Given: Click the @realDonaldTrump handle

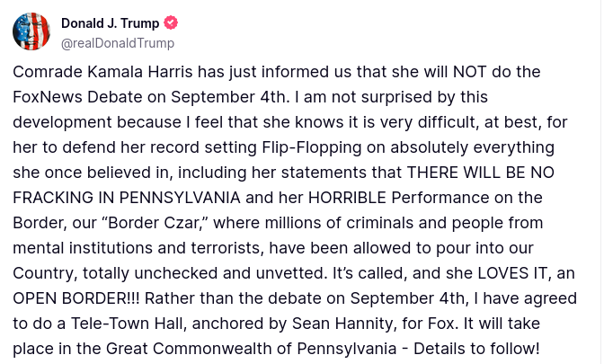Looking at the screenshot, I should pyautogui.click(x=118, y=43).
